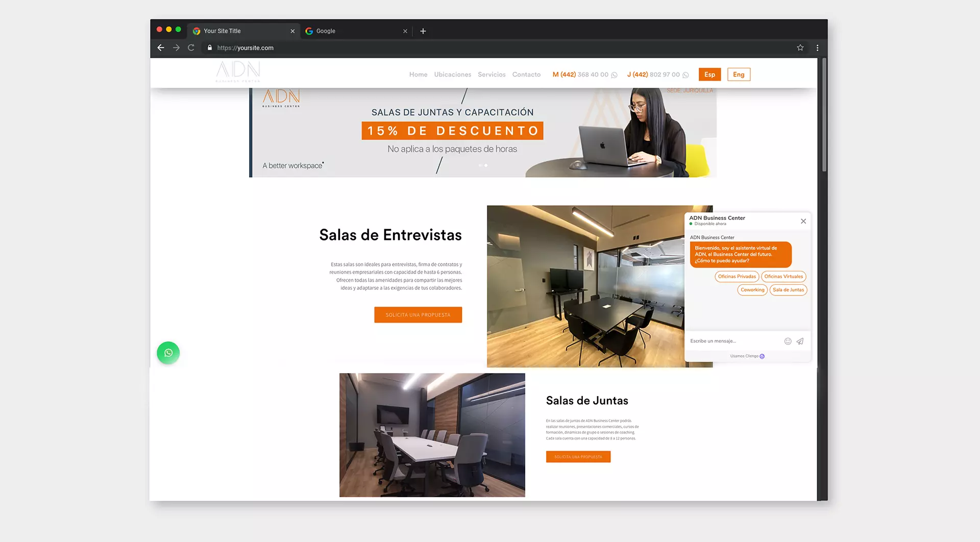Viewport: 980px width, 542px height.
Task: Choose the Oficinas Privadas chat option
Action: pyautogui.click(x=737, y=277)
